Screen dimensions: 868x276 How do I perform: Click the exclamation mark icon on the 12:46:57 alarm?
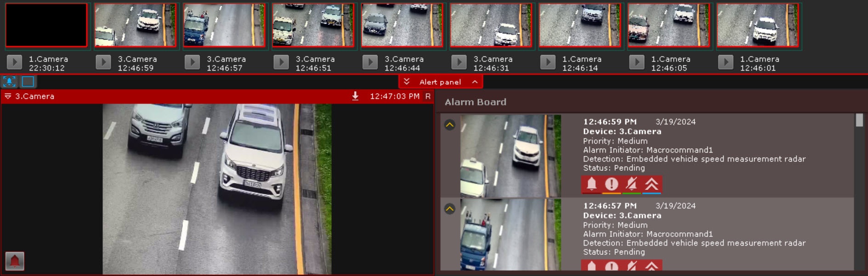click(x=612, y=266)
